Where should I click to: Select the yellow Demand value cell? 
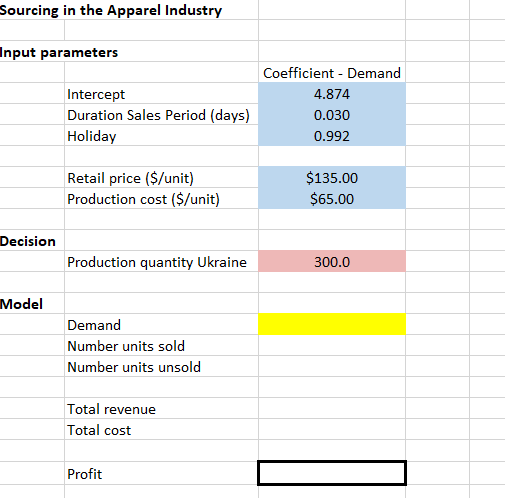point(332,324)
